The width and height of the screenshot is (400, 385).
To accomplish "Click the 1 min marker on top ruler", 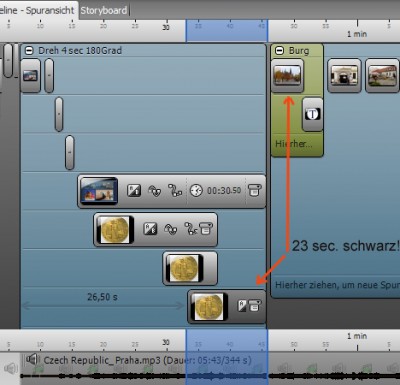I will [x=357, y=34].
